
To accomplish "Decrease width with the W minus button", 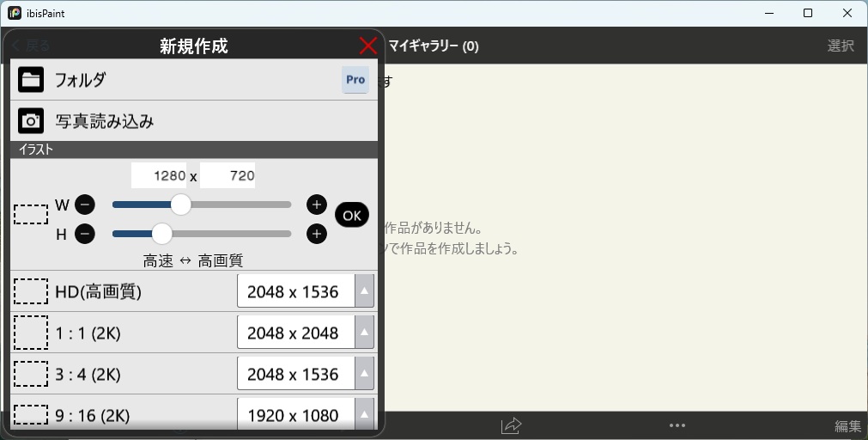I will click(x=84, y=205).
